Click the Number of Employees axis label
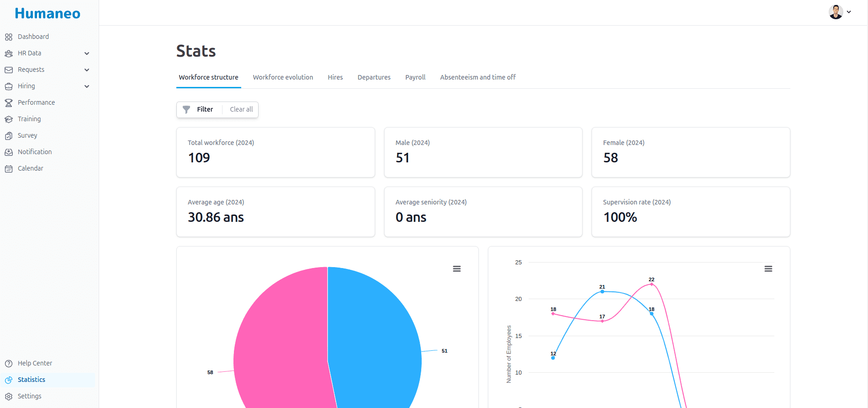This screenshot has width=868, height=408. point(509,354)
